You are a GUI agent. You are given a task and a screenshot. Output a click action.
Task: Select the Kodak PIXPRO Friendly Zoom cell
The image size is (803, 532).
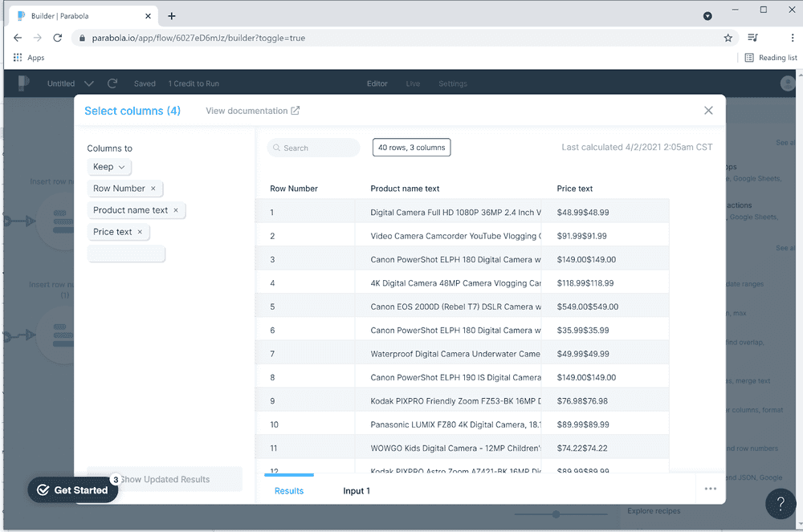coord(448,401)
